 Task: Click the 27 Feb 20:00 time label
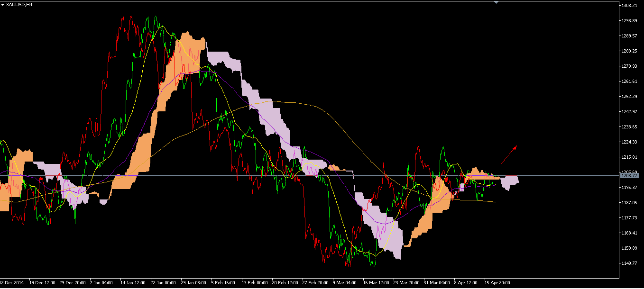click(315, 282)
